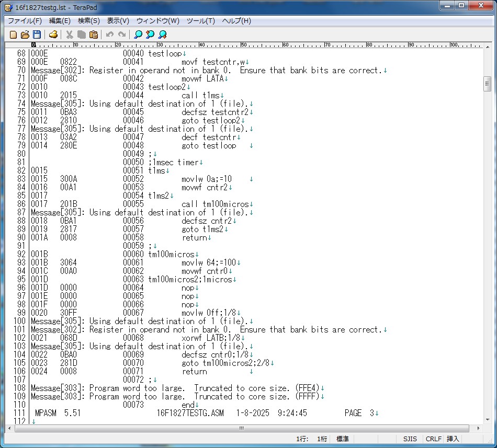Image resolution: width=497 pixels, height=448 pixels.
Task: Click the CRLF line ending status entry
Action: click(433, 439)
